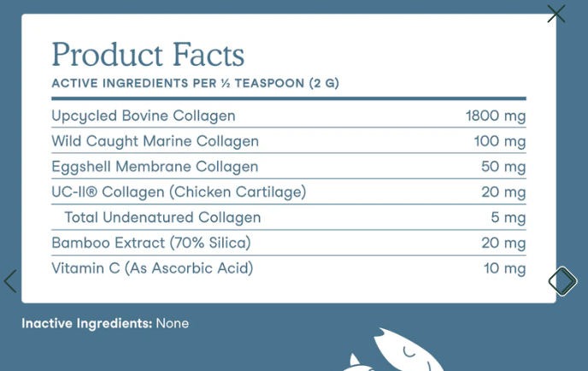Select the Active Ingredients per ½ teaspoon subtitle

pyautogui.click(x=195, y=83)
